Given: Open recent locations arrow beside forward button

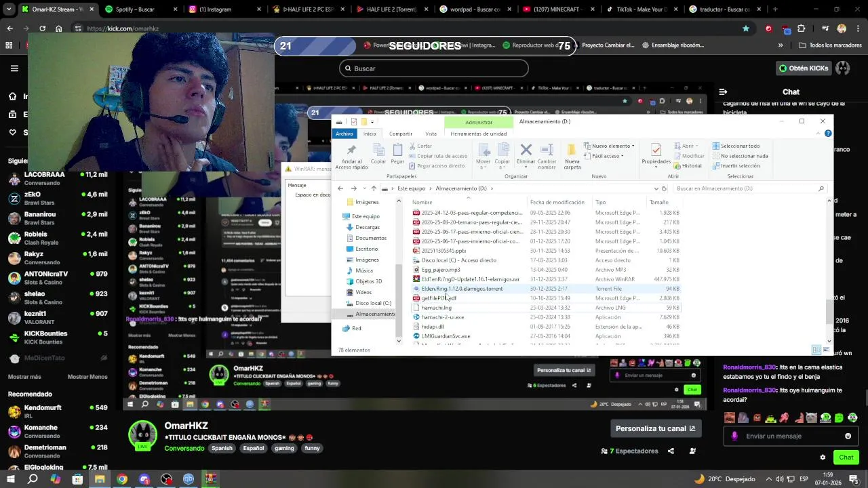Looking at the screenshot, I should pos(365,188).
